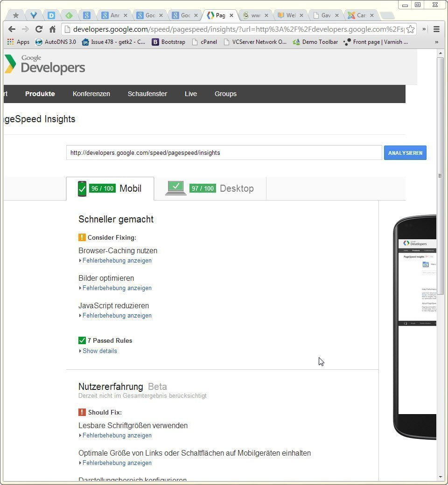Open the Apps launcher in bookmarks bar
This screenshot has height=485, width=448.
point(18,42)
